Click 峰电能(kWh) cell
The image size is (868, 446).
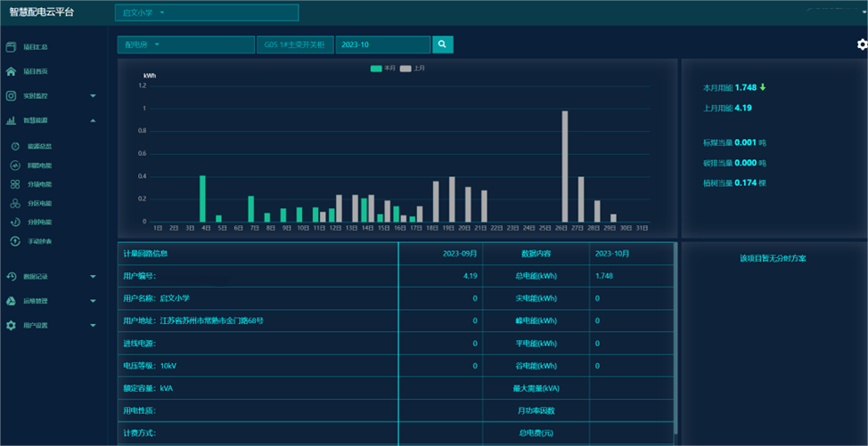click(x=536, y=320)
